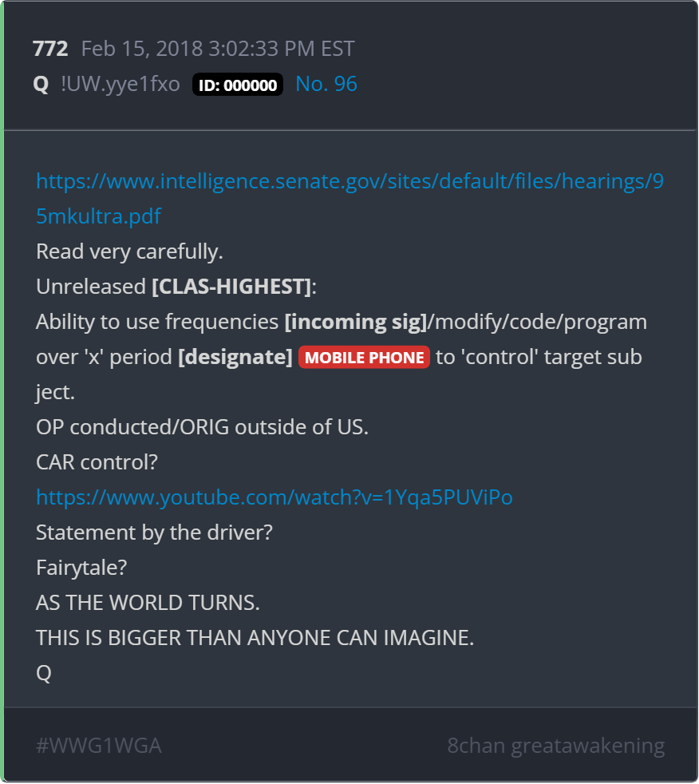Screen dimensions: 699x784
Task: Click the [incoming sig] bold text
Action: pyautogui.click(x=356, y=322)
